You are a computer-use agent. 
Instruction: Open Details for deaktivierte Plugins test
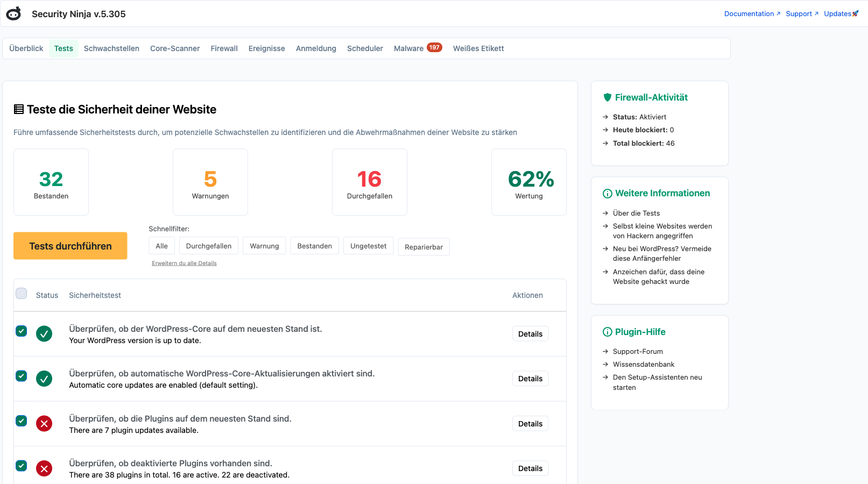point(530,468)
